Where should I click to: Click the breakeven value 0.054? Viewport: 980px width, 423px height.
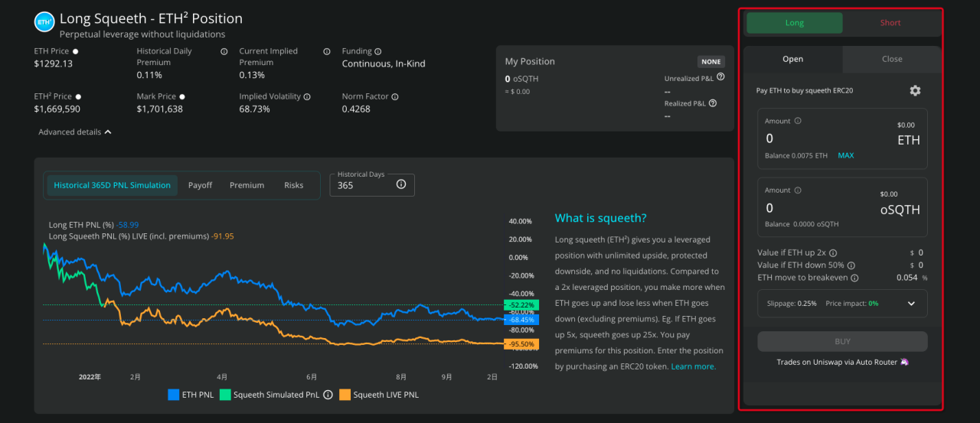pyautogui.click(x=906, y=278)
